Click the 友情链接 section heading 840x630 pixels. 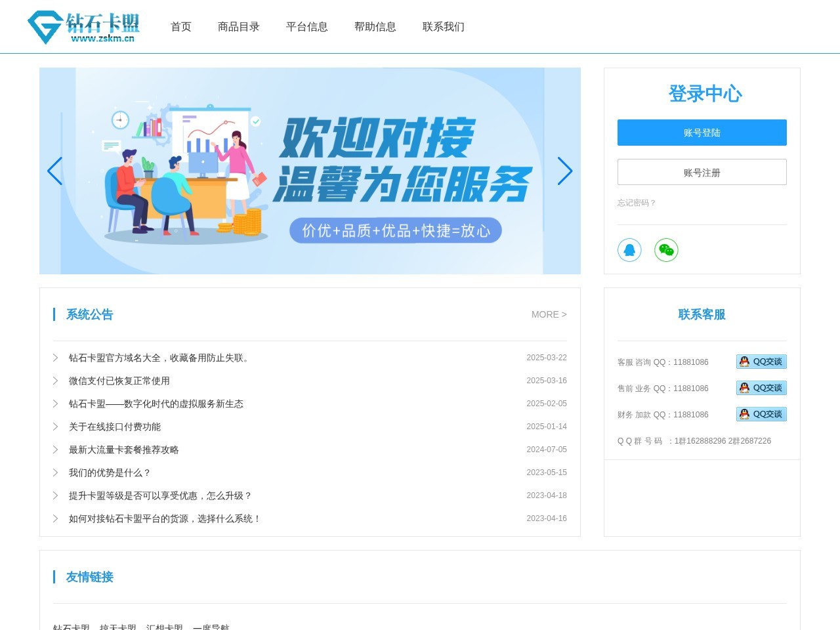point(90,577)
